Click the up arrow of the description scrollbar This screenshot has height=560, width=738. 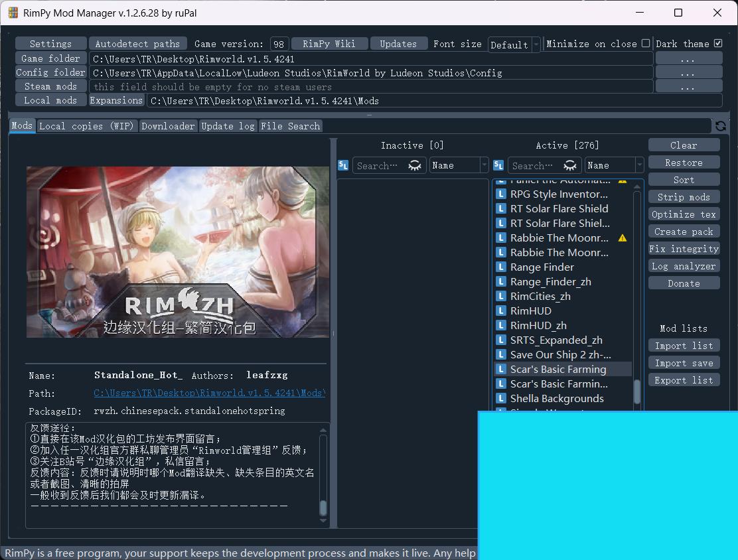coord(323,430)
